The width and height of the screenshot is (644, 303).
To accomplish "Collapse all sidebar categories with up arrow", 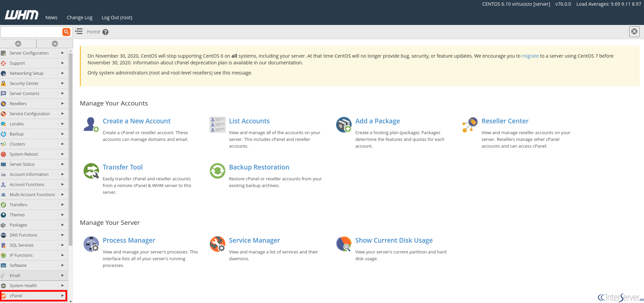I will [18, 44].
